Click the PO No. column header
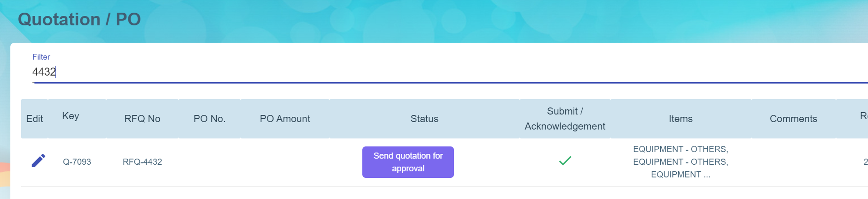The image size is (868, 199). tap(209, 119)
